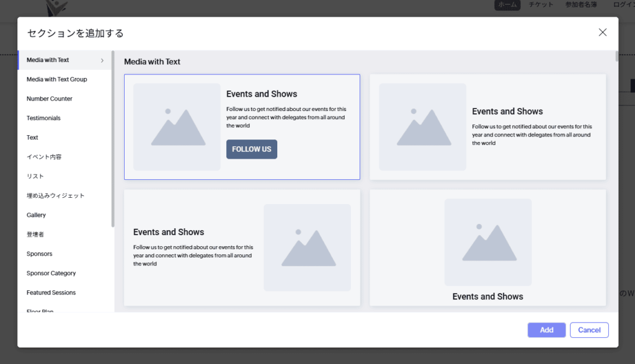Select Gallery section category
This screenshot has height=364, width=635.
[x=64, y=215]
